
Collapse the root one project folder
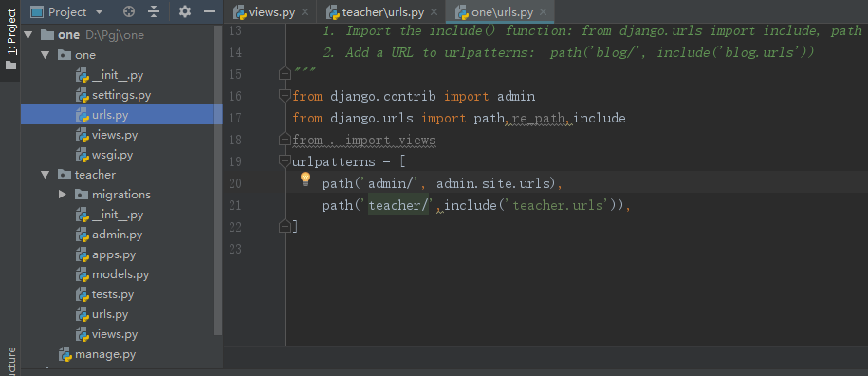(x=28, y=35)
